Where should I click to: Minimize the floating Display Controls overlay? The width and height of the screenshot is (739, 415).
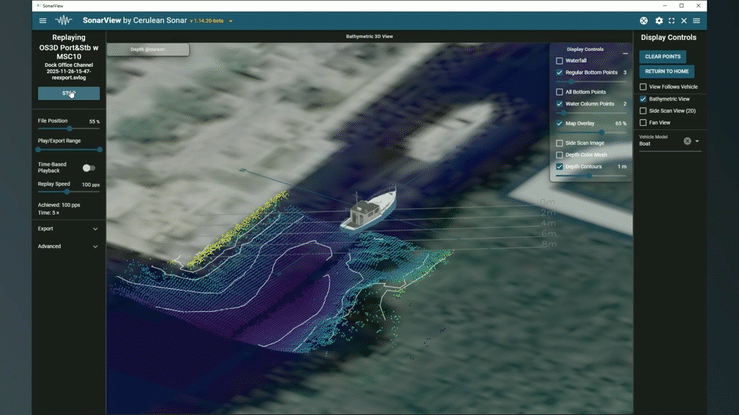pos(625,54)
